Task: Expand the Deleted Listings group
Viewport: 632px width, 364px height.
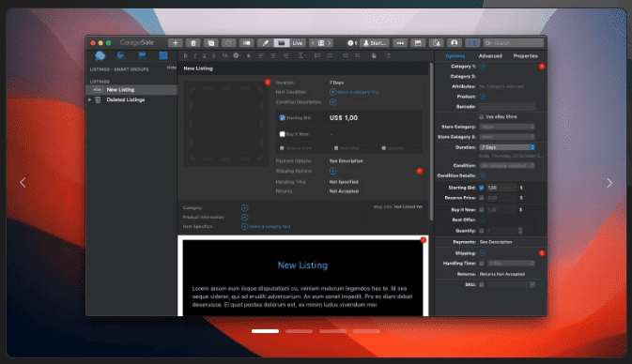Action: pos(89,99)
